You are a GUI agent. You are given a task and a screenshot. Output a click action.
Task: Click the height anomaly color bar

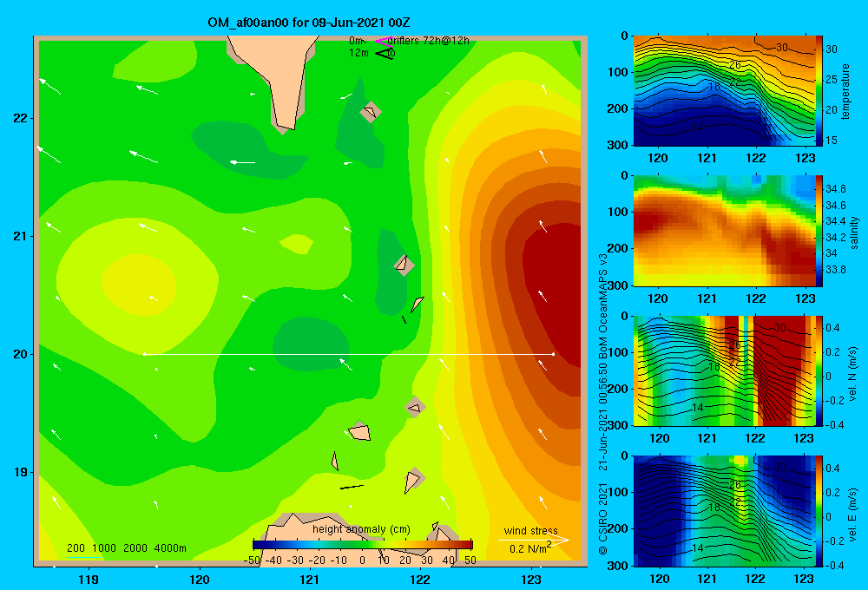click(x=363, y=545)
